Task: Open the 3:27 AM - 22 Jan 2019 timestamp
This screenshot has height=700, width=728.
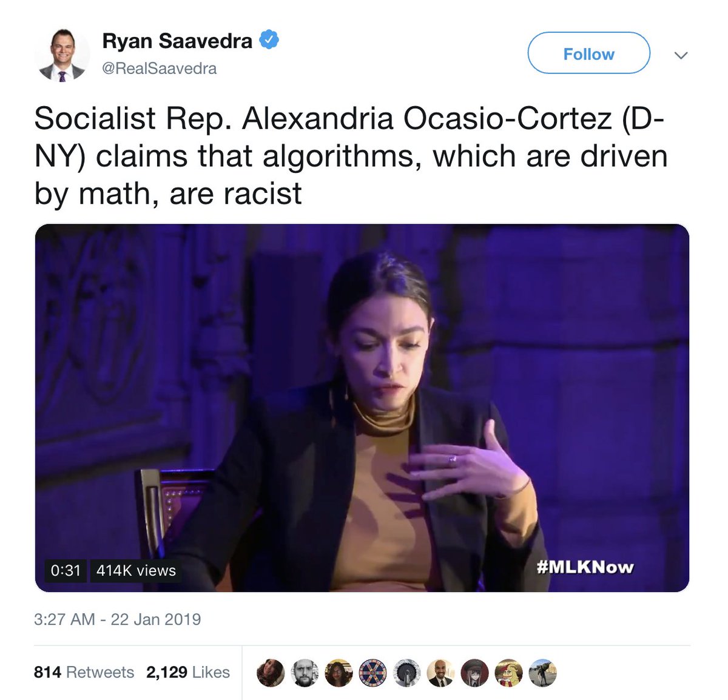Action: pos(117,619)
